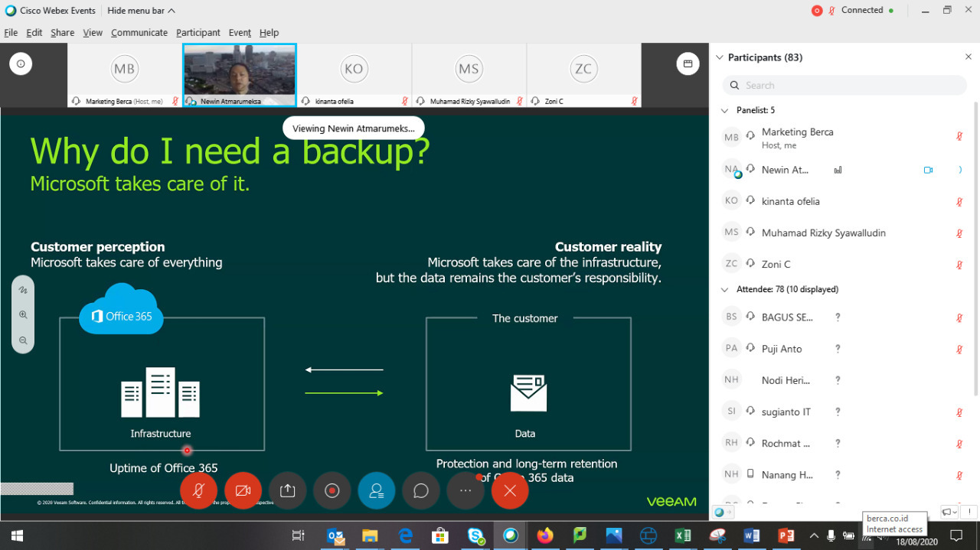Open the File menu
Image resolution: width=980 pixels, height=550 pixels.
point(11,33)
